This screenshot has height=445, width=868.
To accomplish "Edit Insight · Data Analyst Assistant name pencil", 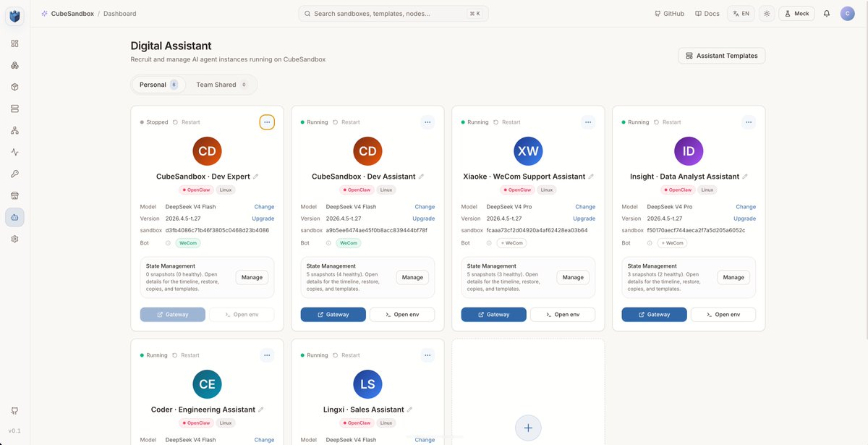I will [x=745, y=177].
